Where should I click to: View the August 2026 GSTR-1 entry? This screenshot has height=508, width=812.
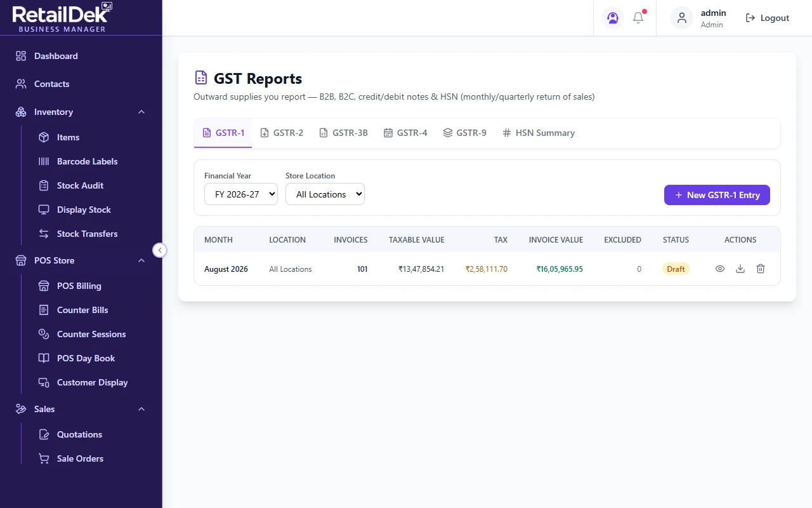tap(720, 269)
